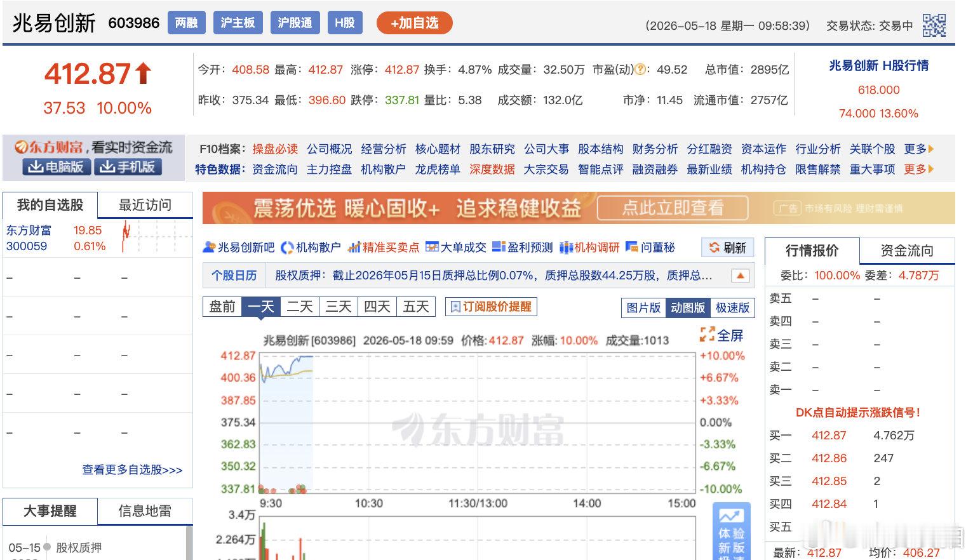Click the 沪主板 tag
This screenshot has width=973, height=560.
(x=238, y=23)
